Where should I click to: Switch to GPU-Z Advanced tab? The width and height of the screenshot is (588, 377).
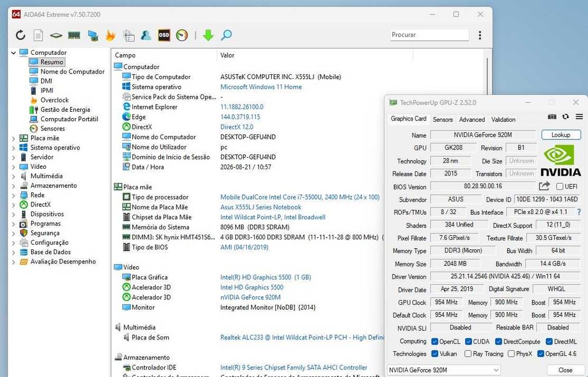click(472, 119)
